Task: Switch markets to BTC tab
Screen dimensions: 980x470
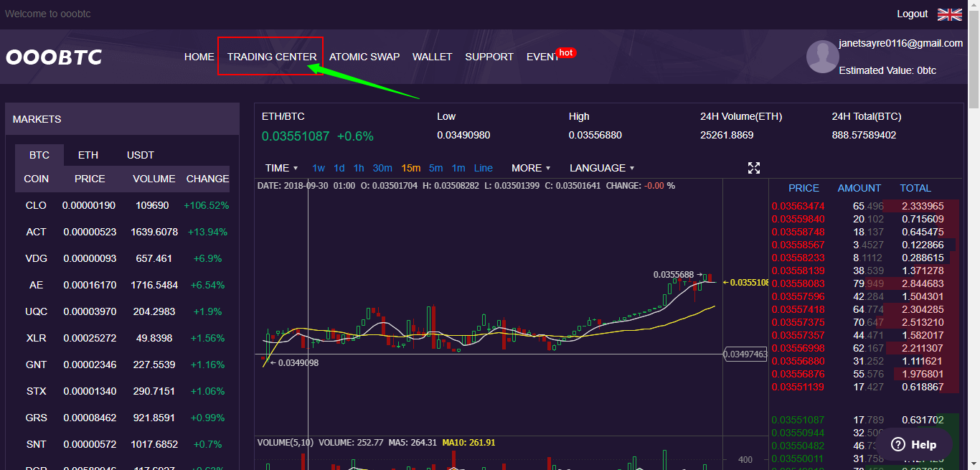Action: (39, 155)
